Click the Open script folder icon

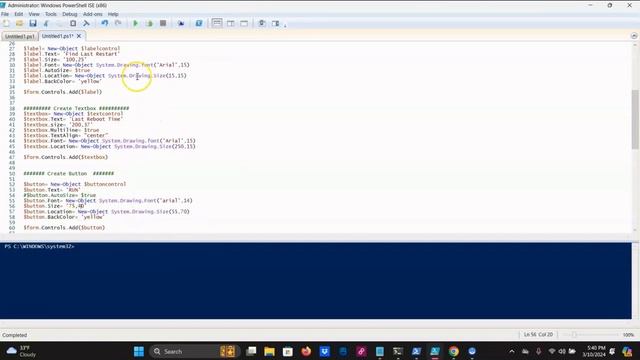click(19, 23)
